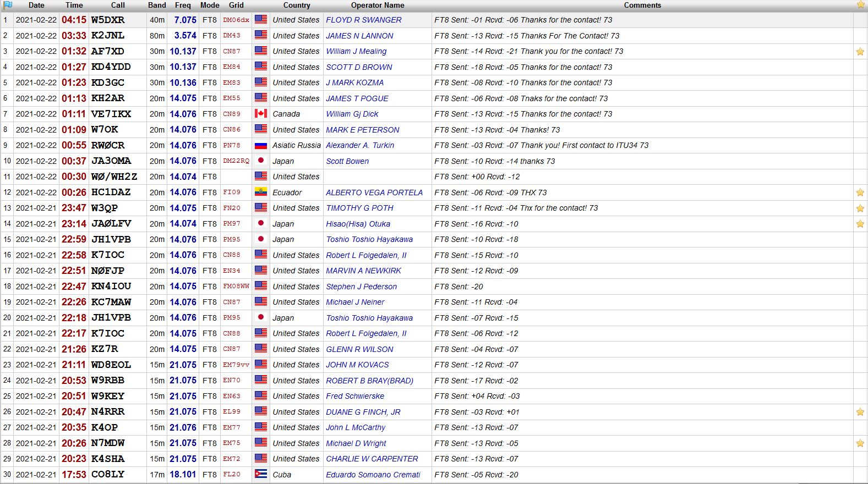
Task: Sort by the Freq column header
Action: pyautogui.click(x=183, y=5)
